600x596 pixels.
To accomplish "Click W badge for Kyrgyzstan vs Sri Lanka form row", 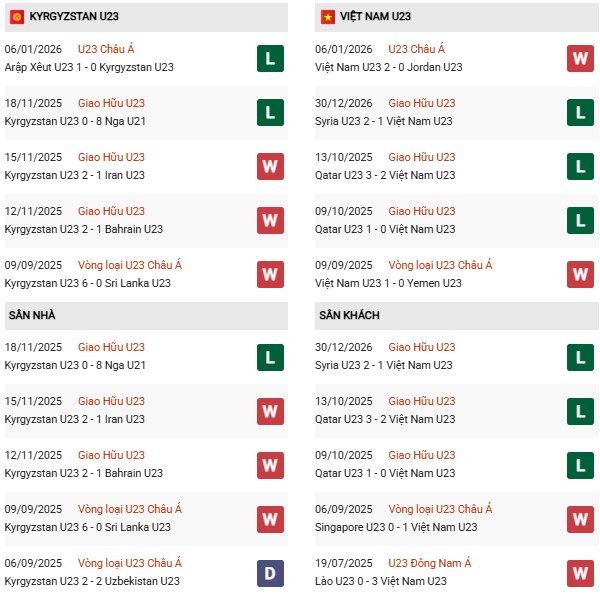I will point(270,274).
